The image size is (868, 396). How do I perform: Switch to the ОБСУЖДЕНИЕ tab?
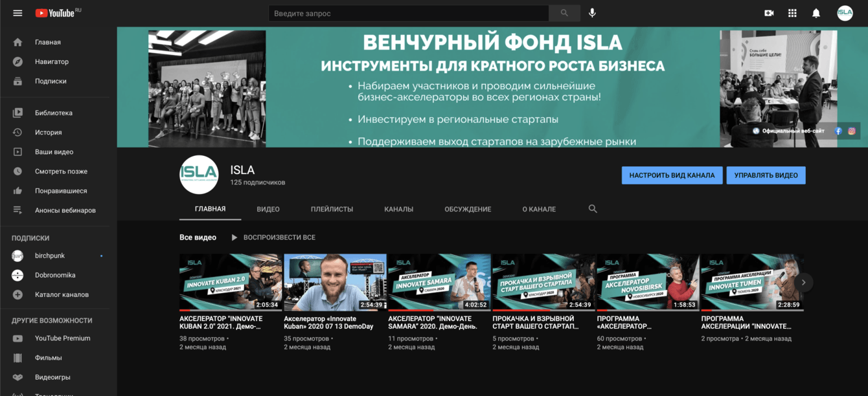468,209
